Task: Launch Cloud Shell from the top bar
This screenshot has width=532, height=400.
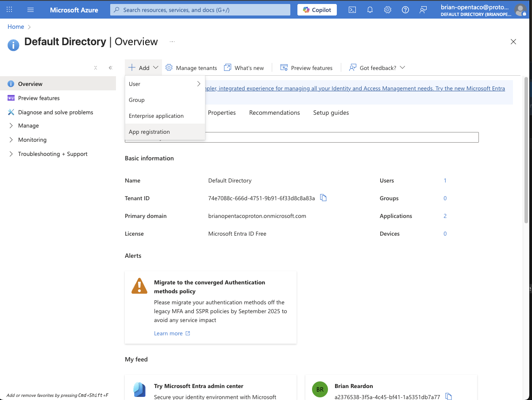Action: pyautogui.click(x=352, y=10)
